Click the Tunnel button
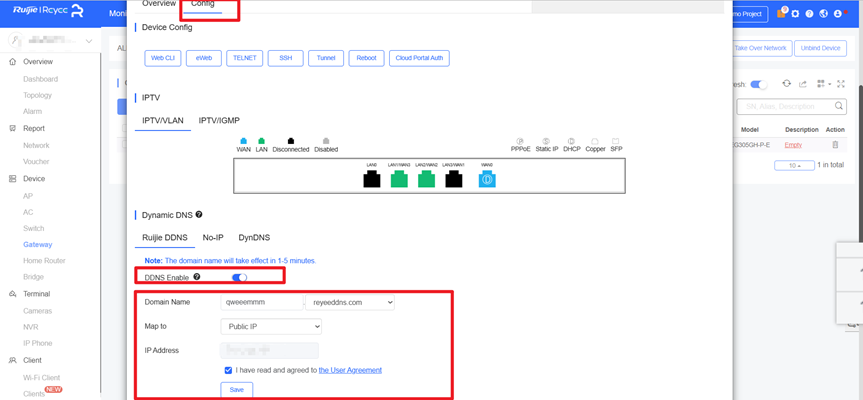This screenshot has width=863, height=400. click(x=326, y=58)
